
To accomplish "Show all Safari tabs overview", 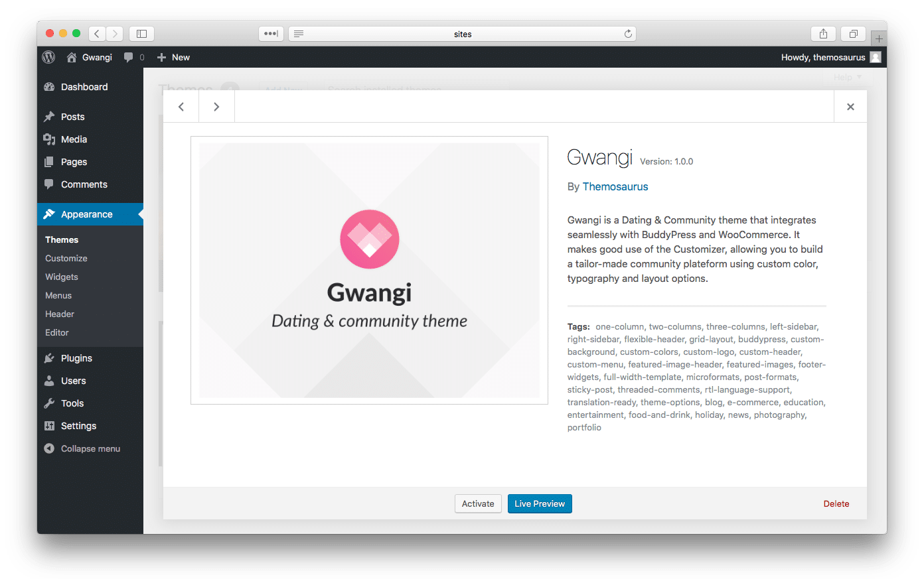I will tap(854, 33).
